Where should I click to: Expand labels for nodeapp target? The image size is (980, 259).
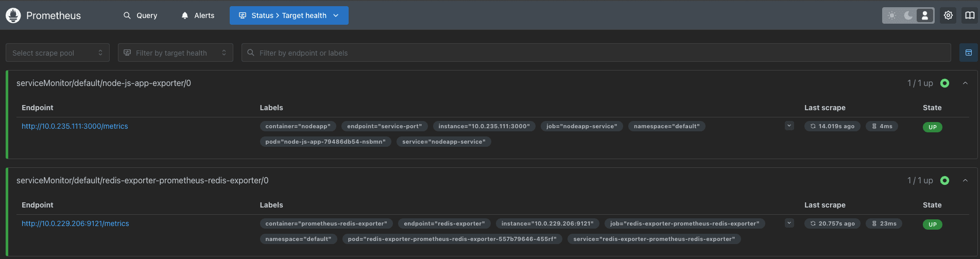click(789, 126)
